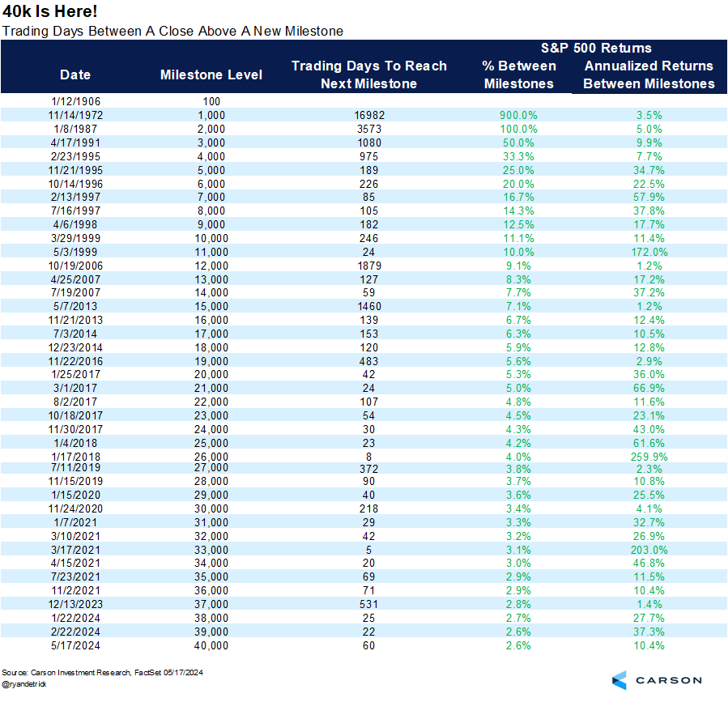The height and width of the screenshot is (702, 728).
Task: Click the milestone level 30,000 cell
Action: pos(211,508)
